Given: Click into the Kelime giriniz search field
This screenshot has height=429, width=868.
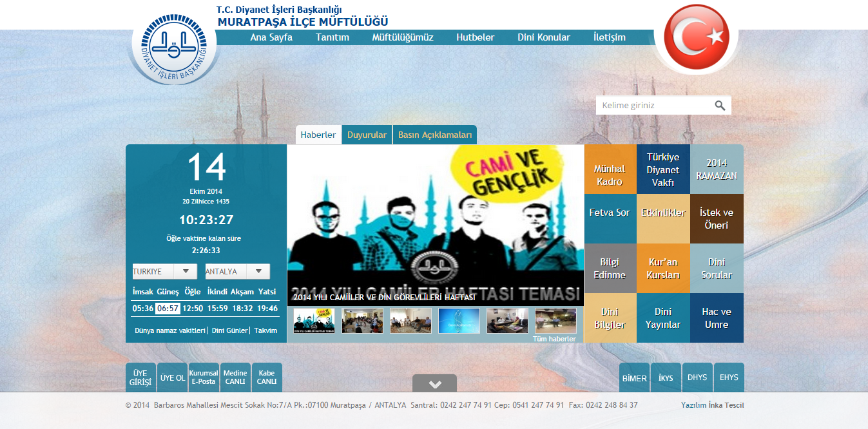Looking at the screenshot, I should click(x=654, y=106).
